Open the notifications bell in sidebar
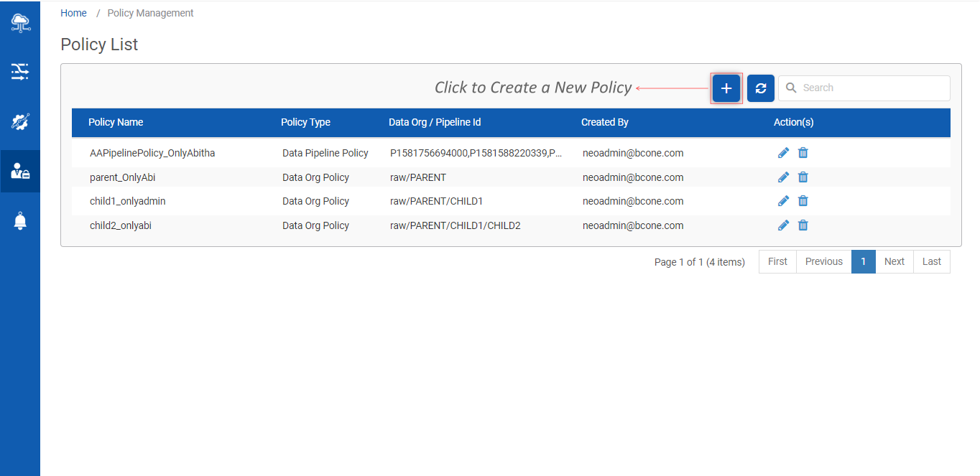The width and height of the screenshot is (980, 476). click(20, 221)
